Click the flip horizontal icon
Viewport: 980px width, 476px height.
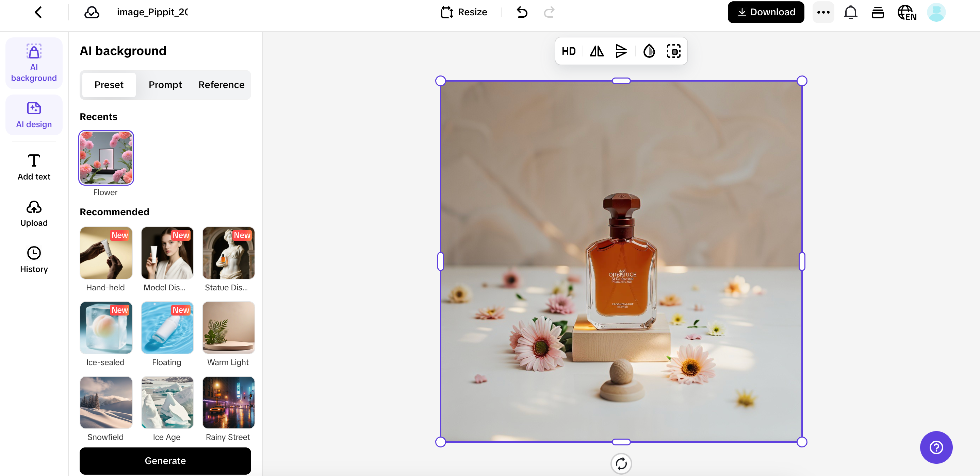coord(597,51)
